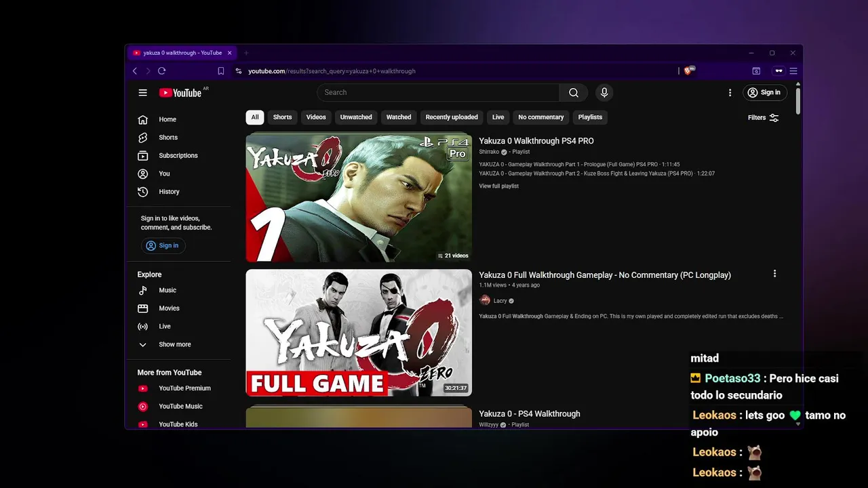Viewport: 868px width, 488px height.
Task: Open YouTube Kids link
Action: [x=179, y=424]
